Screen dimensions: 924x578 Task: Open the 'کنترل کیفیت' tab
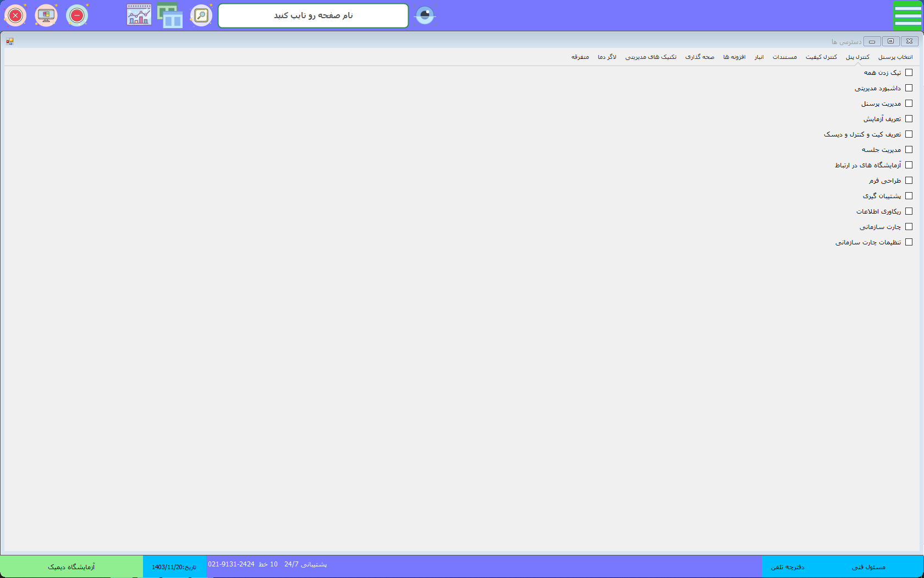pos(821,57)
